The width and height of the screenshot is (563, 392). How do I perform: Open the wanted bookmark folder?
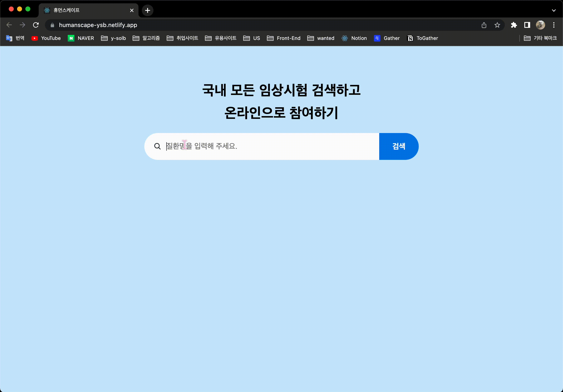321,38
